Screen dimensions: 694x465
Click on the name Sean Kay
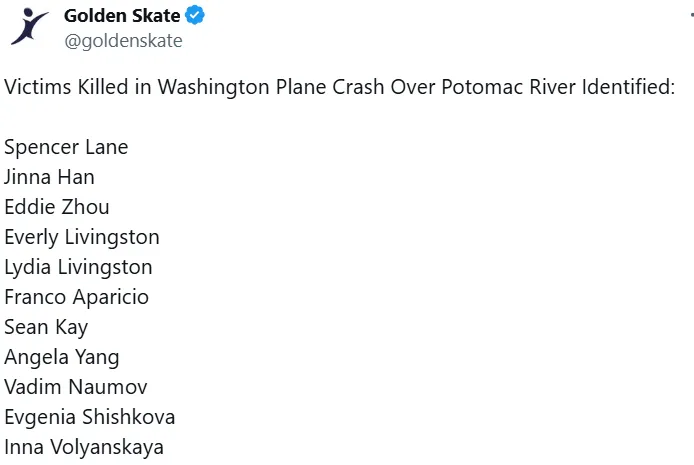46,327
